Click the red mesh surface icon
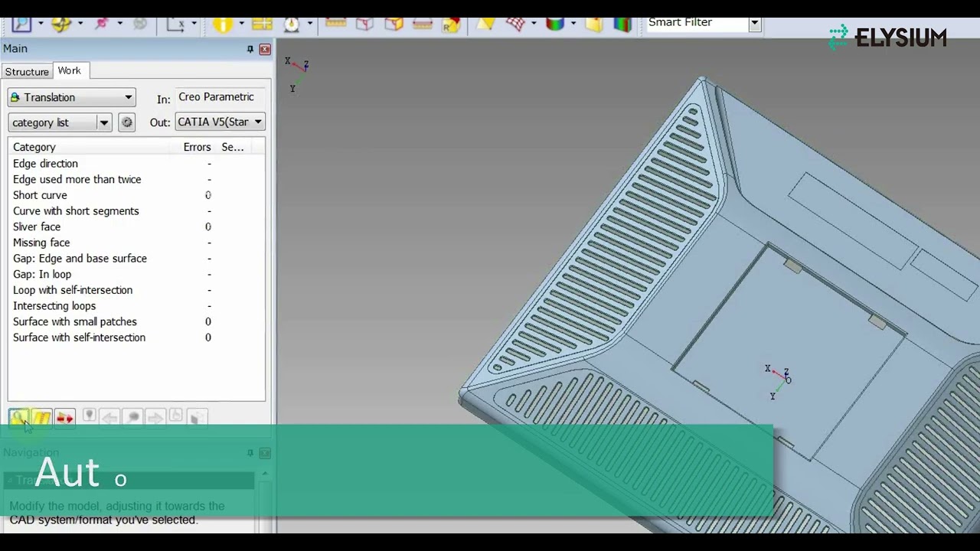980x551 pixels. tap(516, 24)
